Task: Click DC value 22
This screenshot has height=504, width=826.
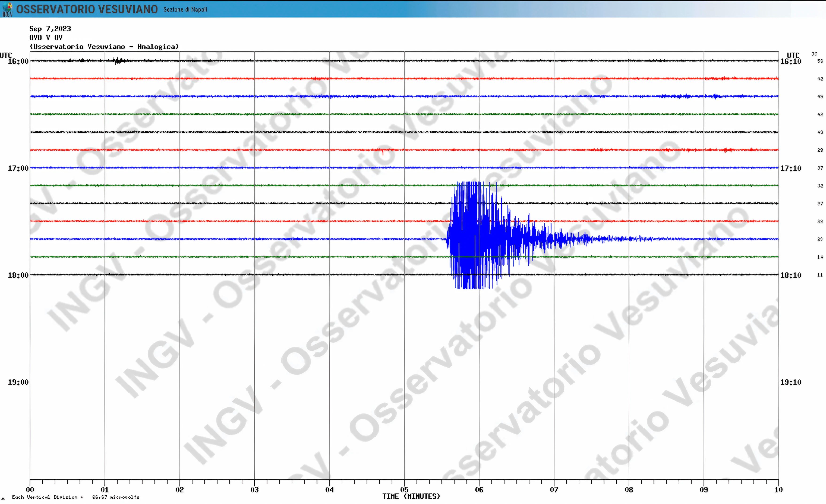Action: point(820,221)
